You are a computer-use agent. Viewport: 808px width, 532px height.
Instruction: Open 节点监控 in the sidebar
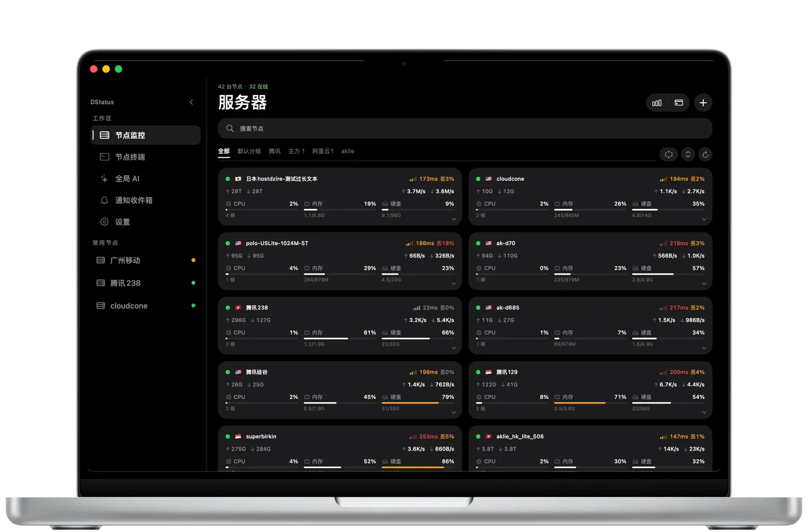click(x=146, y=135)
